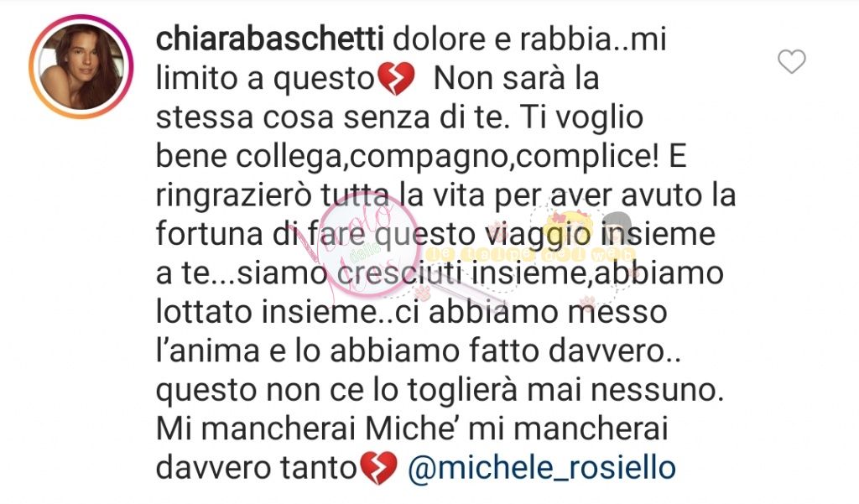
Task: Open chiarabaschetti's profile picture
Action: (x=81, y=67)
